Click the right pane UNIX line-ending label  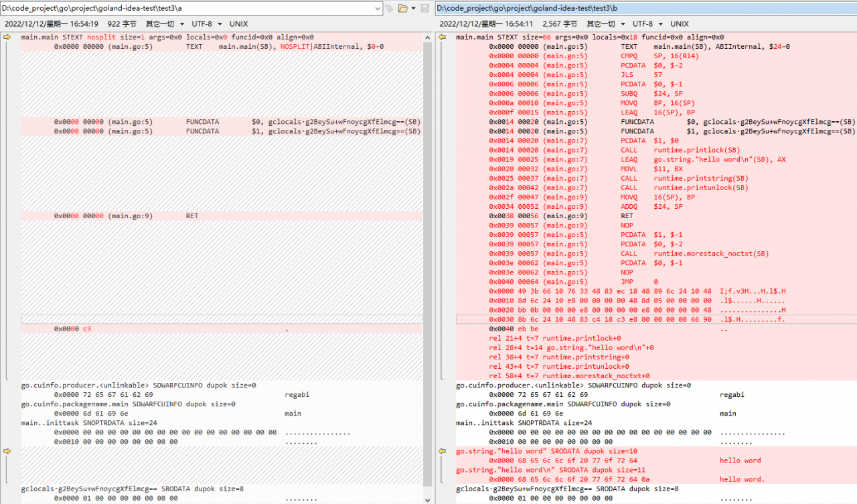point(679,23)
